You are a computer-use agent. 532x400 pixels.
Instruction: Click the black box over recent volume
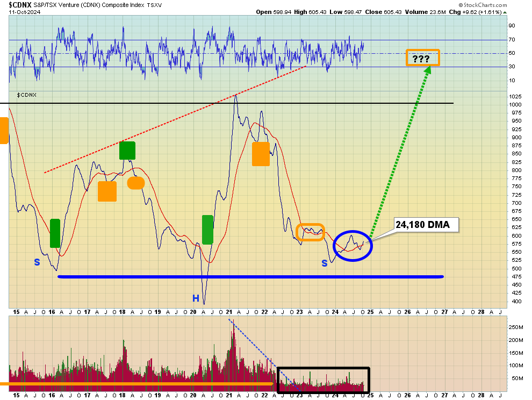pyautogui.click(x=323, y=380)
